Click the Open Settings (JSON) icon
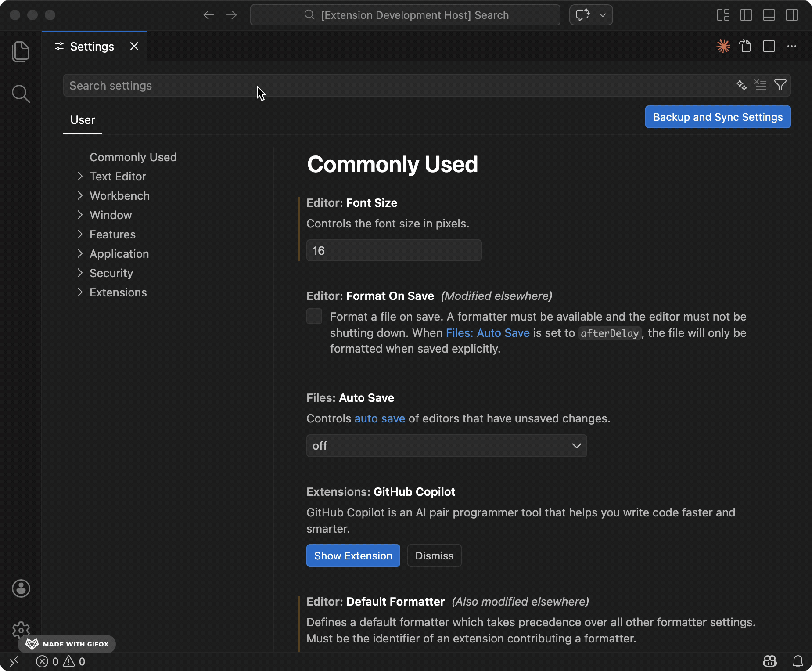Viewport: 812px width, 671px height. (x=745, y=46)
